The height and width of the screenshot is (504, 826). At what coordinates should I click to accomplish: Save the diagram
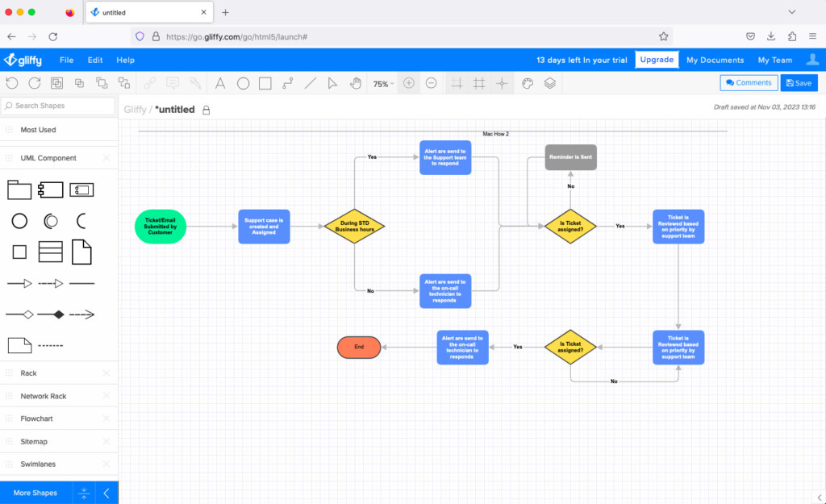click(799, 83)
